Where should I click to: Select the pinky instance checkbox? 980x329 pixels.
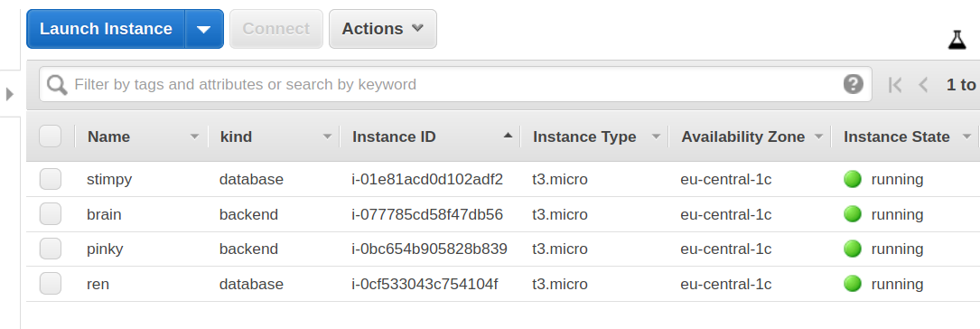coord(50,249)
